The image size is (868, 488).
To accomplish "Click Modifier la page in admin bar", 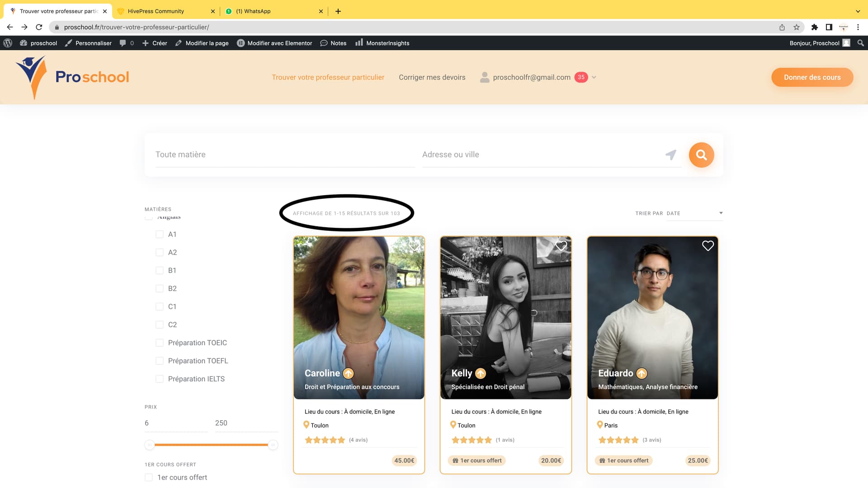I will pyautogui.click(x=202, y=43).
